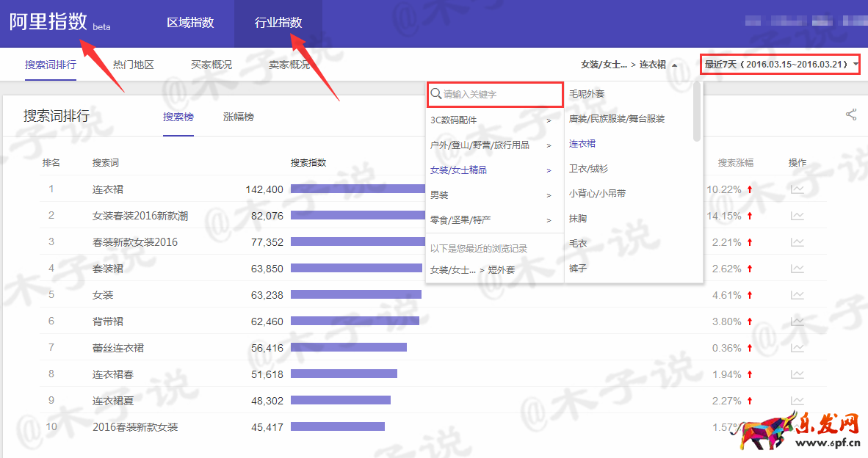Click trend chart icon for 蕾丝连衣裙 row
This screenshot has height=458, width=868.
[797, 348]
